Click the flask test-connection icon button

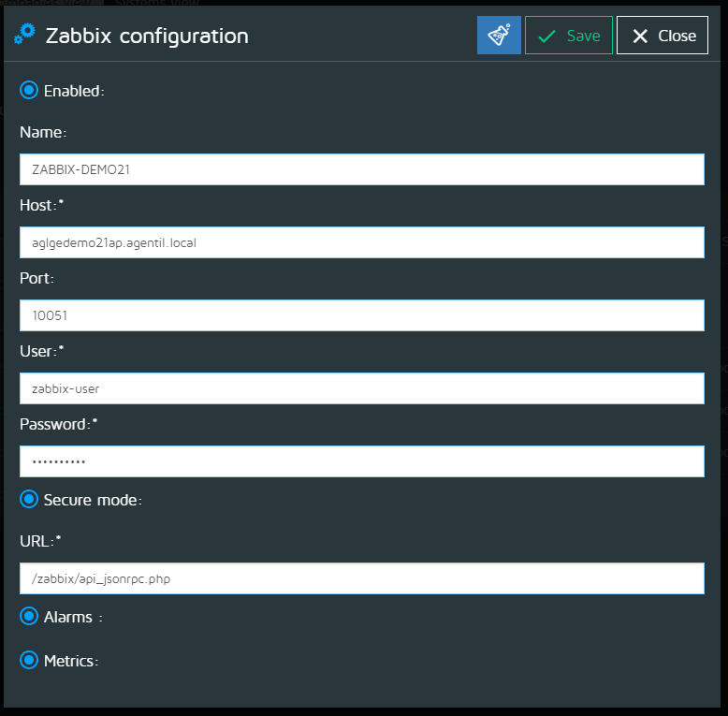pyautogui.click(x=499, y=36)
